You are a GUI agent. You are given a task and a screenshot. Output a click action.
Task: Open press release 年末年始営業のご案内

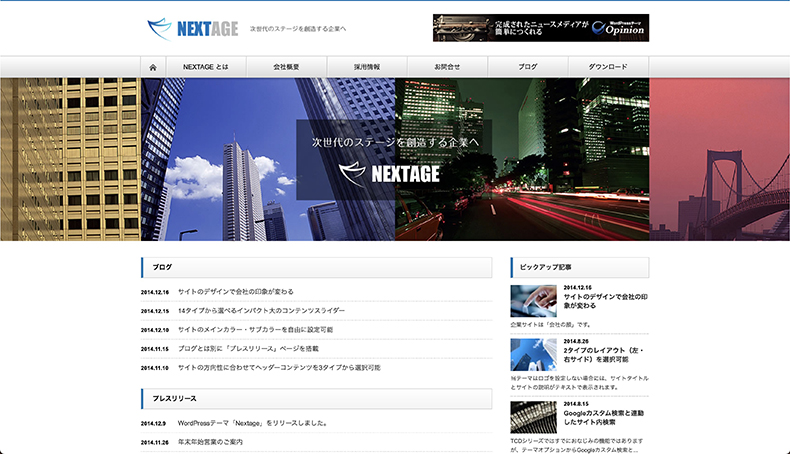click(x=210, y=442)
